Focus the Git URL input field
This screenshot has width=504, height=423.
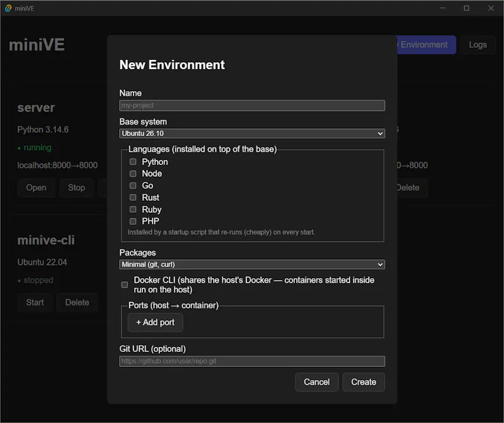(252, 361)
